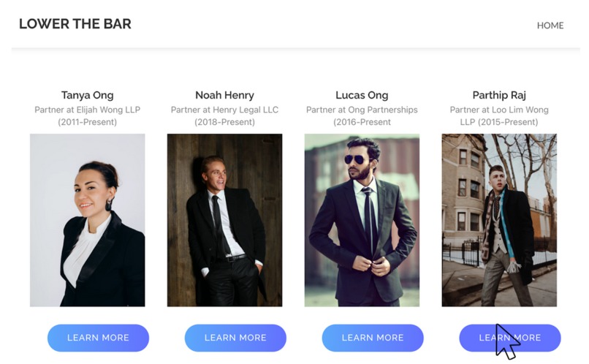Image resolution: width=589 pixels, height=364 pixels.
Task: Select the Tanya Ong name heading
Action: coord(88,96)
